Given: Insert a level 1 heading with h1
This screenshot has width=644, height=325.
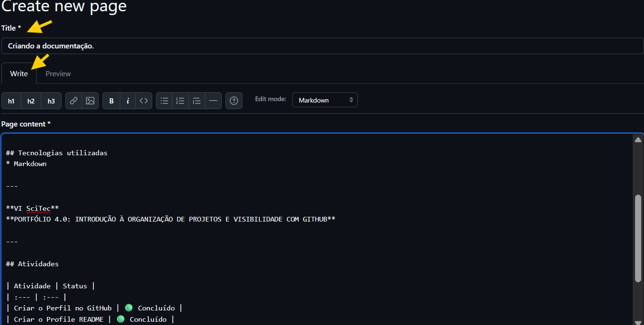Looking at the screenshot, I should click(x=11, y=101).
